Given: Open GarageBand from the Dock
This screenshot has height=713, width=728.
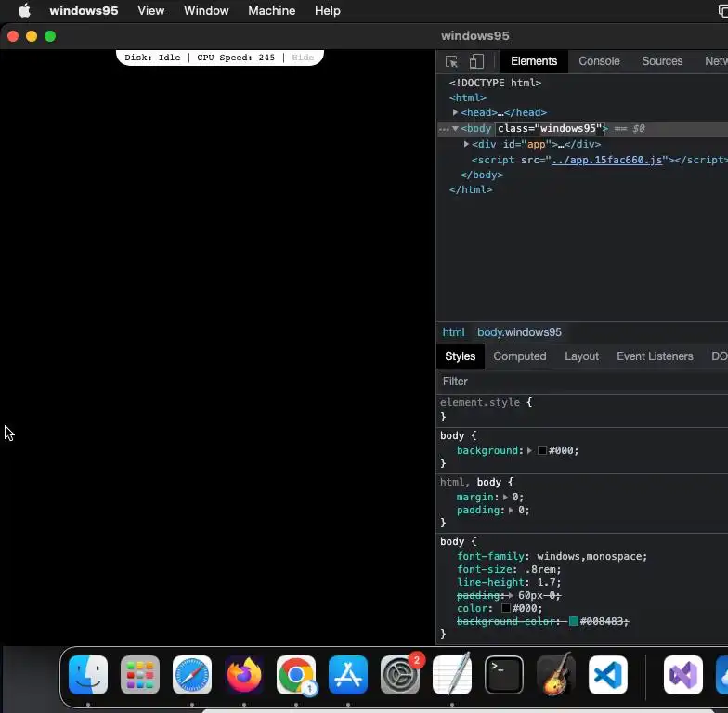Looking at the screenshot, I should coord(556,674).
